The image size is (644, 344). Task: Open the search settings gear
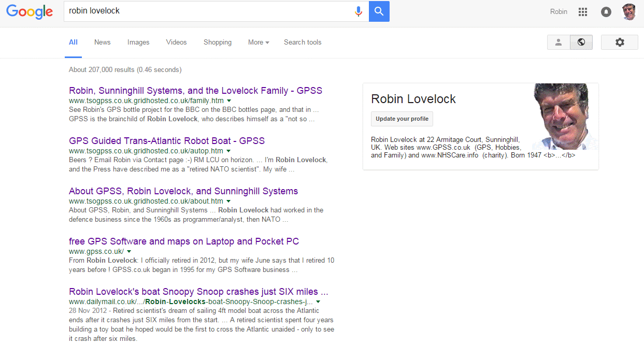tap(620, 42)
